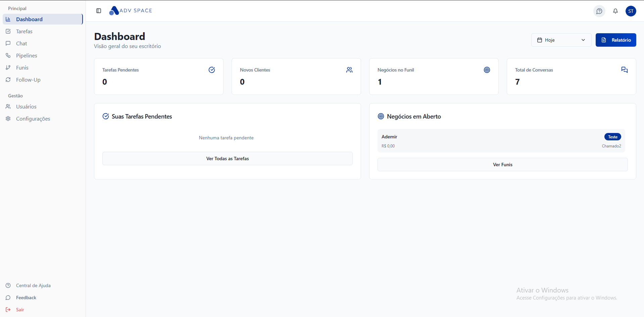Click the Total de Conversas value 7
The height and width of the screenshot is (317, 644).
(x=517, y=82)
